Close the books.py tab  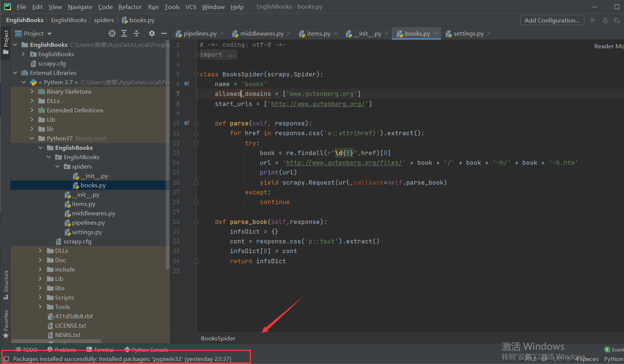(x=435, y=33)
